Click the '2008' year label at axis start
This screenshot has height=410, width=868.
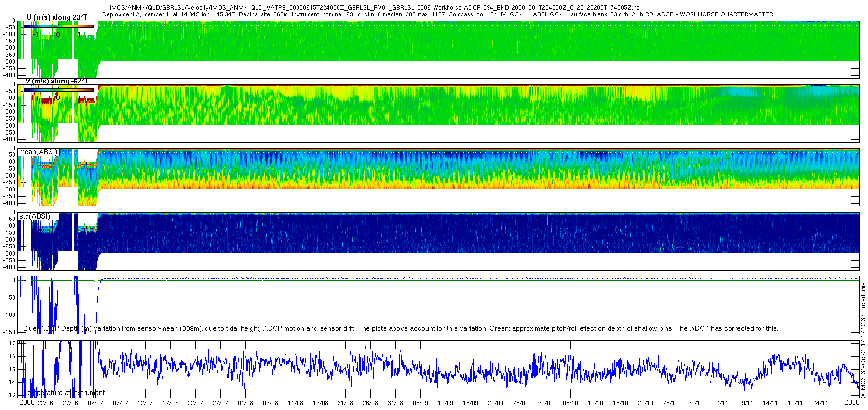click(x=27, y=403)
